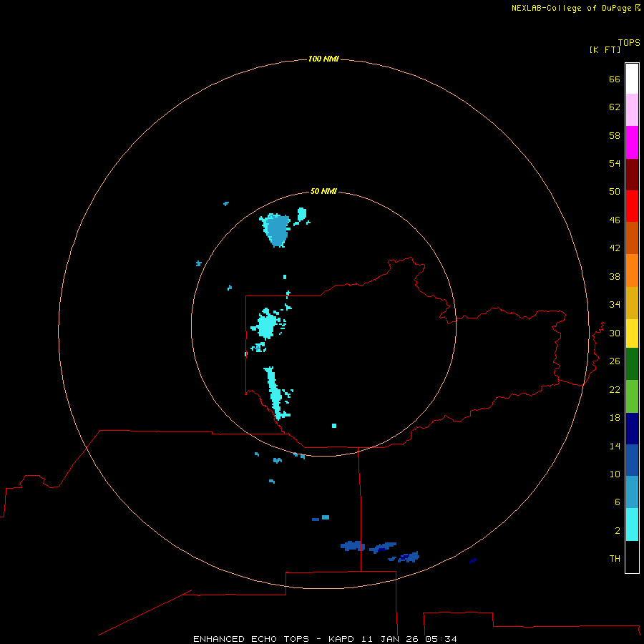Click the [K FT] units label
Image resolution: width=644 pixels, height=644 pixels.
click(x=605, y=49)
